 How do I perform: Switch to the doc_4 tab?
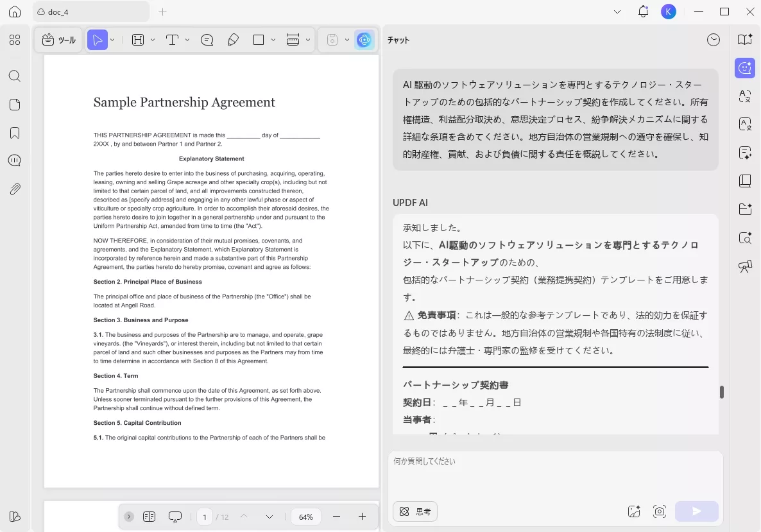tap(91, 12)
